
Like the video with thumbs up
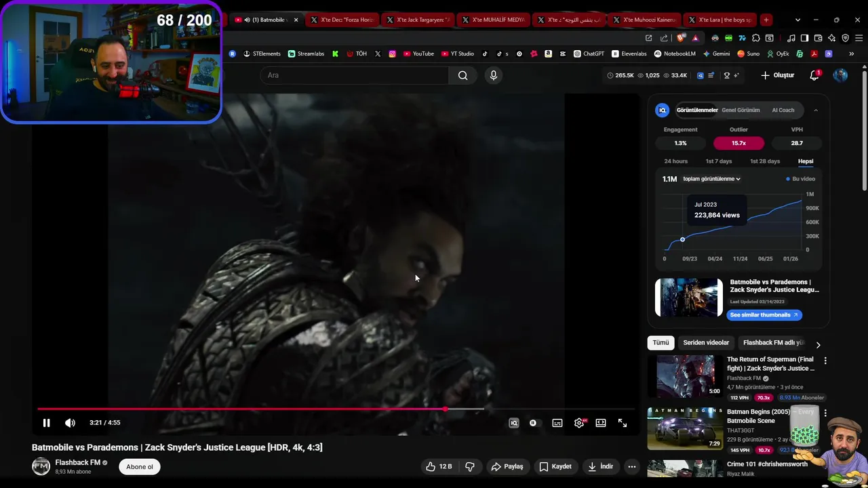439,466
